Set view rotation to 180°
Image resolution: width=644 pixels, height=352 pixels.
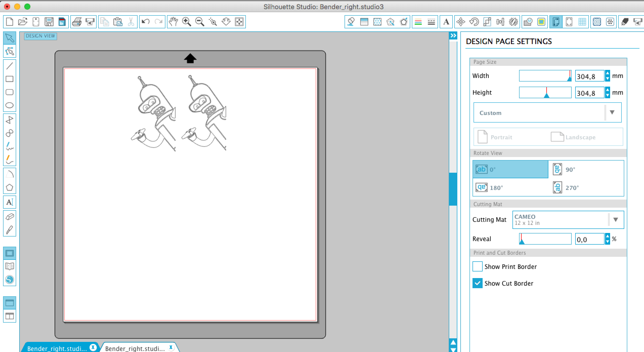coord(510,187)
